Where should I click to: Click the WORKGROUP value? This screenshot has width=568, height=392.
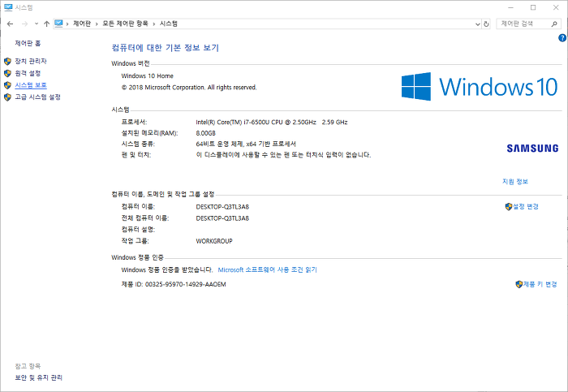point(214,241)
